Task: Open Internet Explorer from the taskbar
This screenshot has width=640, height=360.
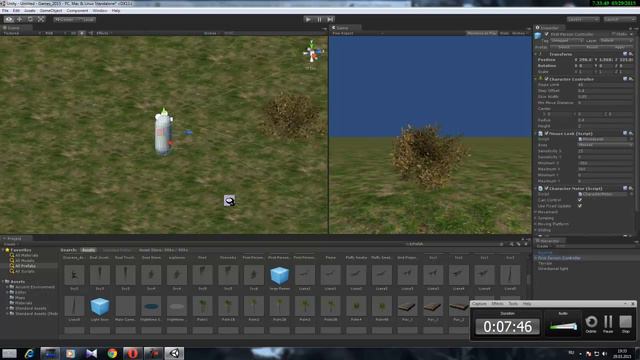Action: click(29, 353)
